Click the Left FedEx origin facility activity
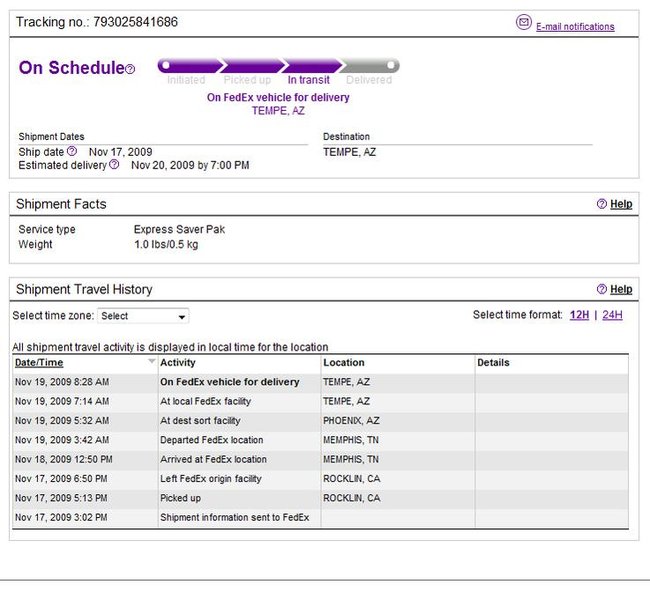Screen dimensions: 650x599 click(211, 479)
